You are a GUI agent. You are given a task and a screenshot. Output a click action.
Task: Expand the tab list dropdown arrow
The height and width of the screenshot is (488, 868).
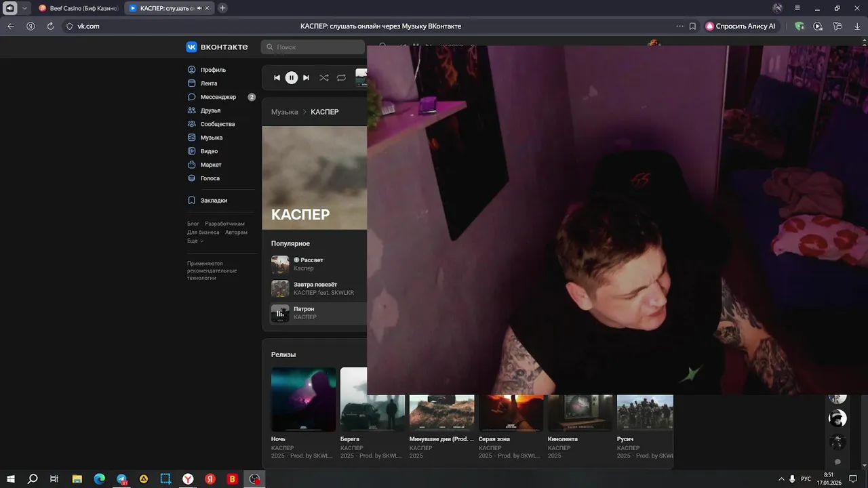pyautogui.click(x=25, y=8)
